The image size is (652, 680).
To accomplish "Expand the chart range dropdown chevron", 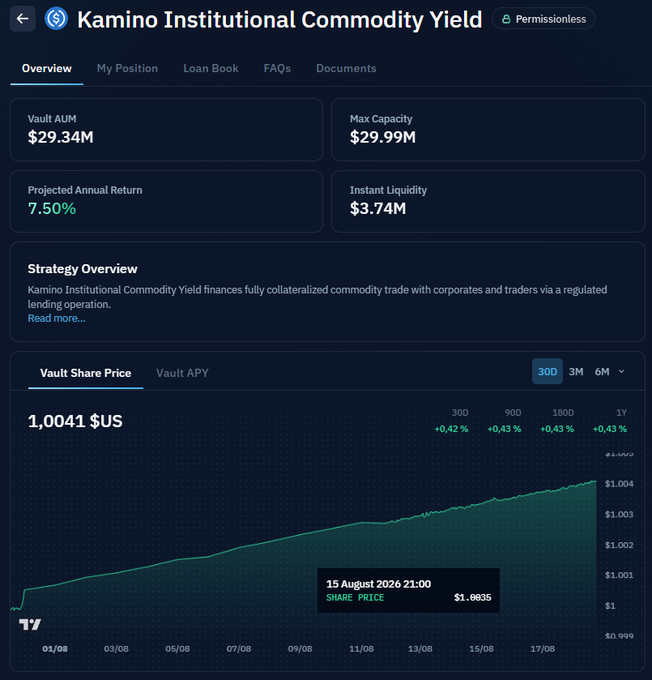I will point(621,372).
